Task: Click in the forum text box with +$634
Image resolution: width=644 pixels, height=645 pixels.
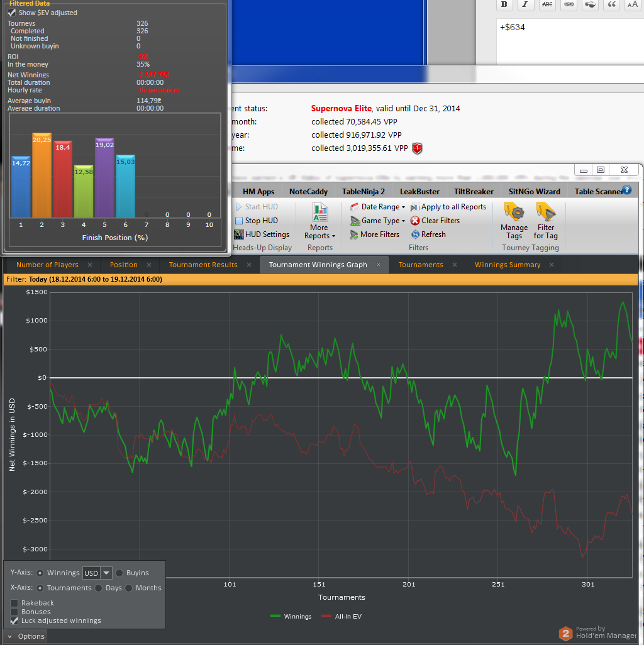Action: (x=570, y=41)
